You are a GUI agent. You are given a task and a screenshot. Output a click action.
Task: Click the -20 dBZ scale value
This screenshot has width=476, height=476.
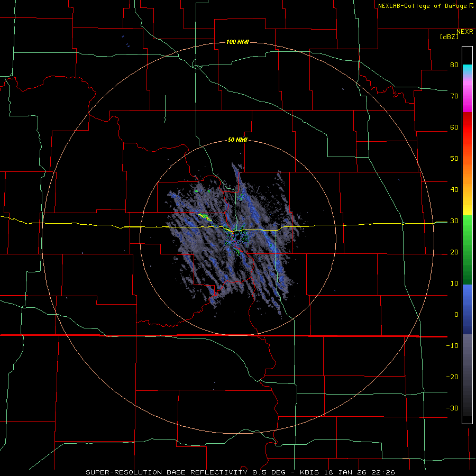(x=452, y=377)
